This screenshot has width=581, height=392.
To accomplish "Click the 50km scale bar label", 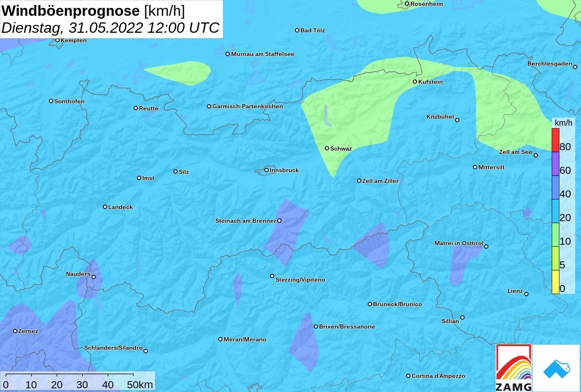I will (140, 385).
